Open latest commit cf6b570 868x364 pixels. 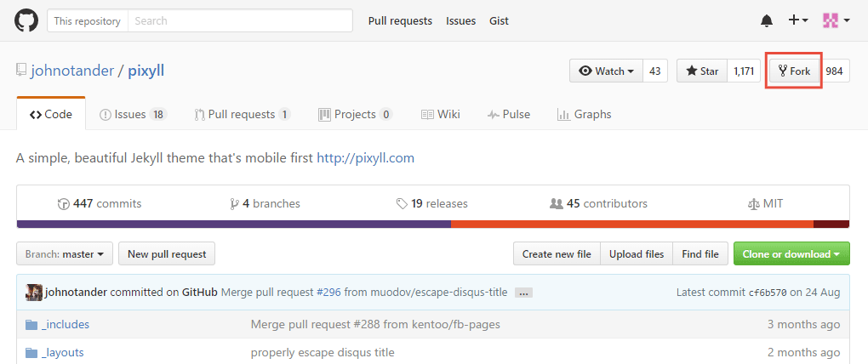tap(768, 293)
